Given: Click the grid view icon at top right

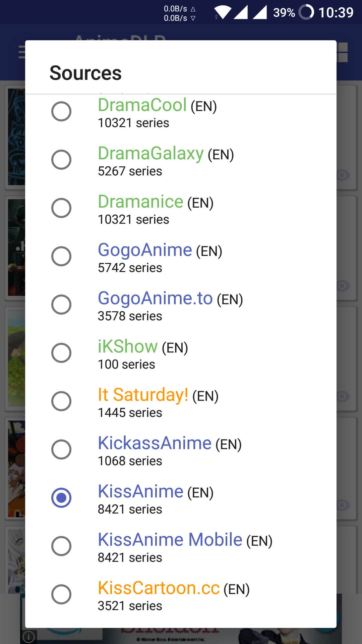Looking at the screenshot, I should tap(342, 52).
